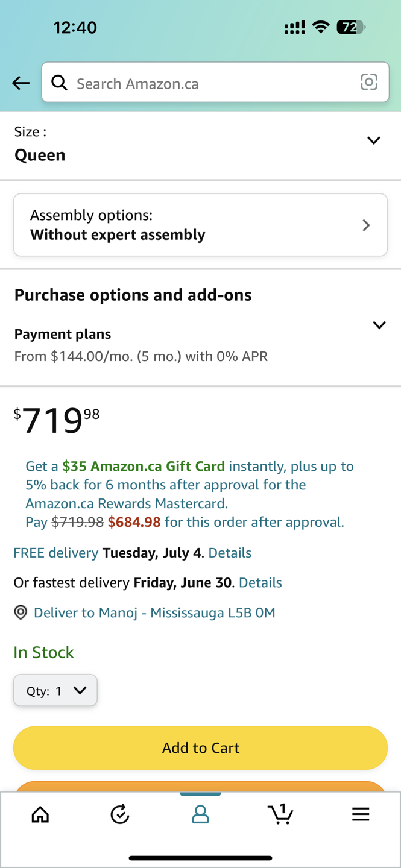Open the account profile tab
The height and width of the screenshot is (868, 401).
pyautogui.click(x=200, y=814)
